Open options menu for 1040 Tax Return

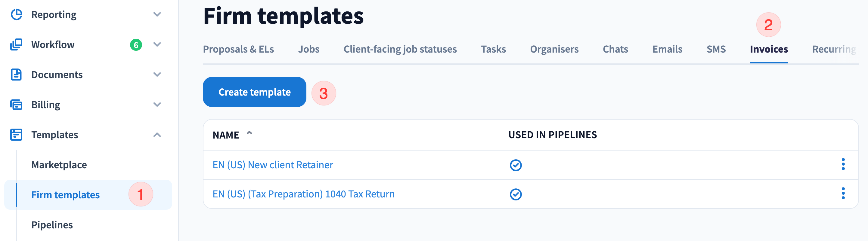[x=843, y=194]
